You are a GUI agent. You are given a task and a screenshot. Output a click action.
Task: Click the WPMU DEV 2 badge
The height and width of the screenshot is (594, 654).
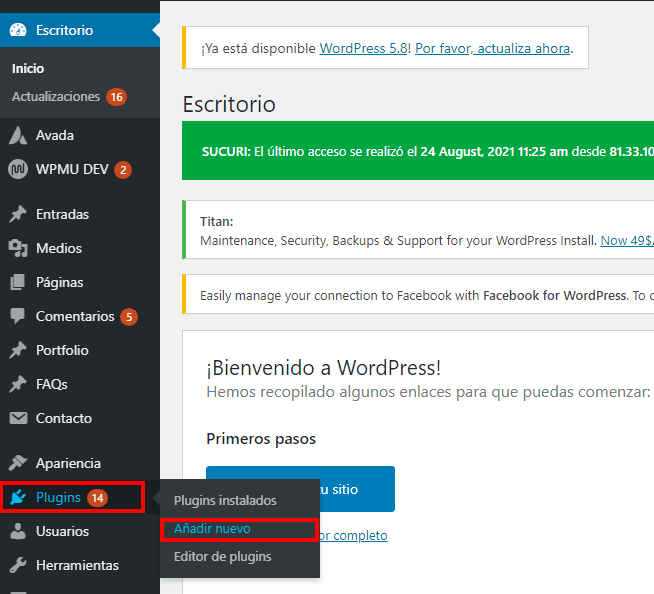(x=123, y=170)
